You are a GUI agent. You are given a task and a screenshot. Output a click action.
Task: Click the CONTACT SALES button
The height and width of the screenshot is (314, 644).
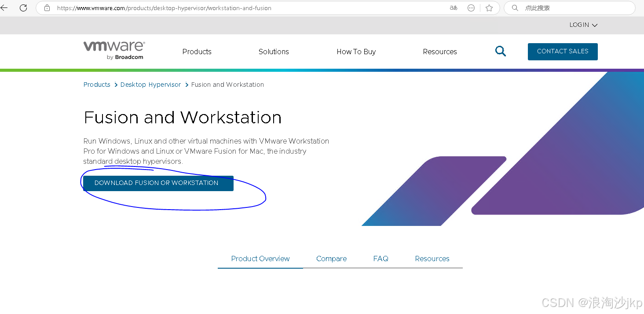(563, 52)
